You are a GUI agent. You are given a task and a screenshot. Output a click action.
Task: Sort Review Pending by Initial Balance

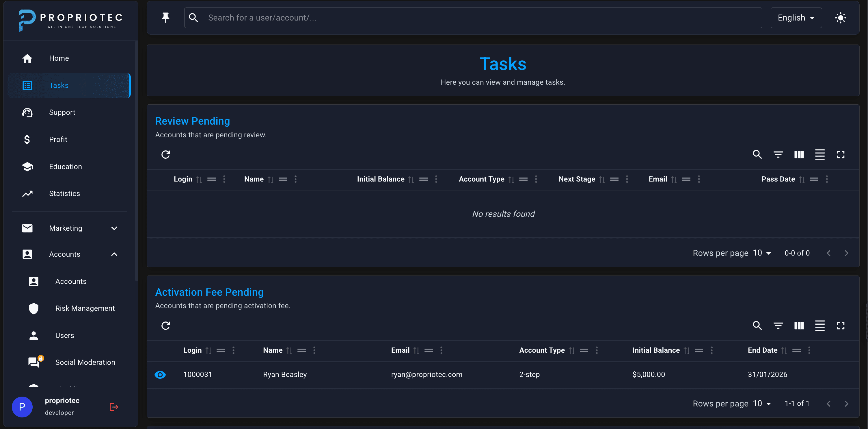pyautogui.click(x=411, y=180)
